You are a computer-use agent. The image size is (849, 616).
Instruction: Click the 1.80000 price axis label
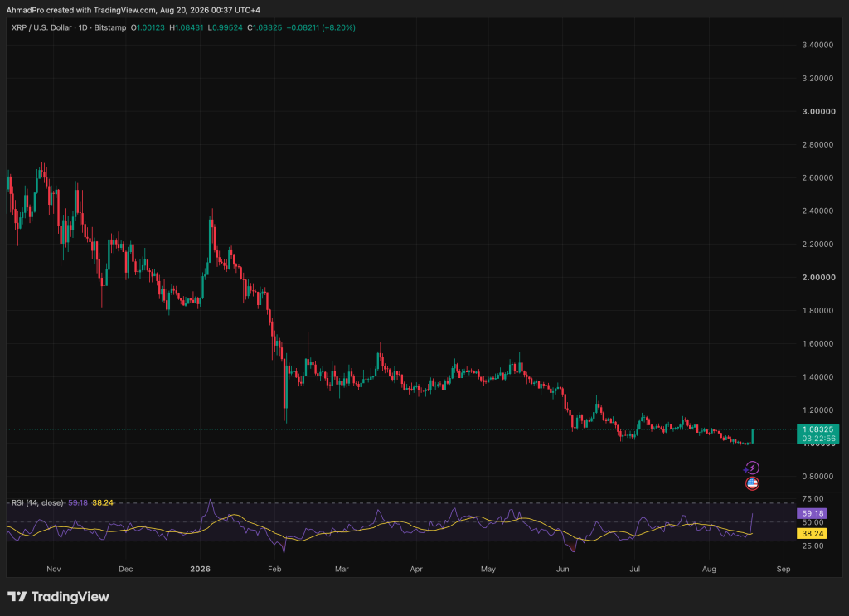817,311
